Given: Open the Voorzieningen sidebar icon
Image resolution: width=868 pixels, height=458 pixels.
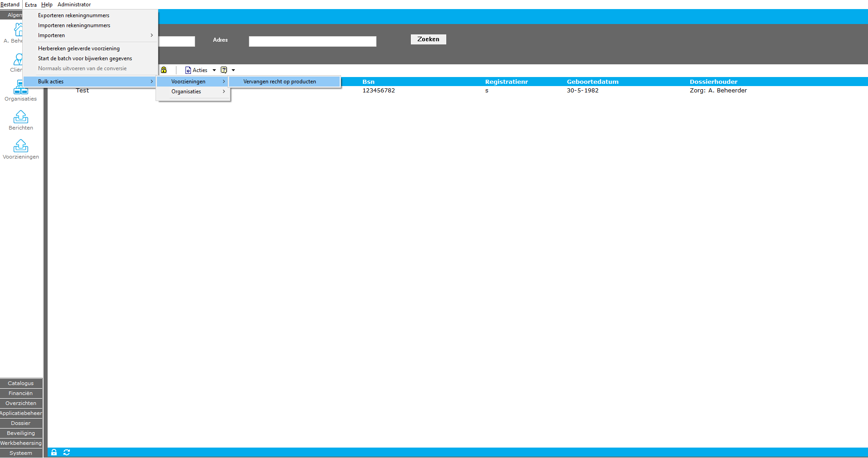Looking at the screenshot, I should [21, 146].
